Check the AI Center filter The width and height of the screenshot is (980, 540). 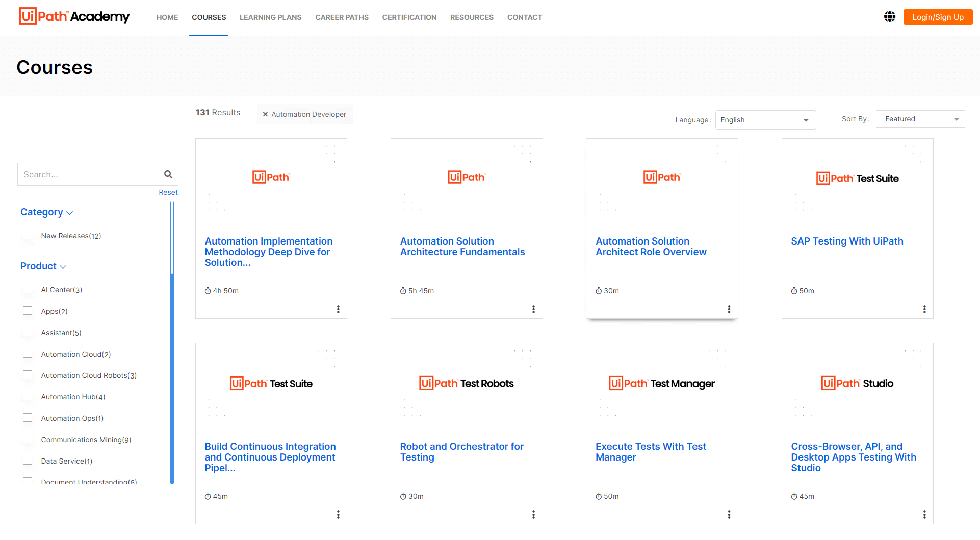(x=28, y=289)
